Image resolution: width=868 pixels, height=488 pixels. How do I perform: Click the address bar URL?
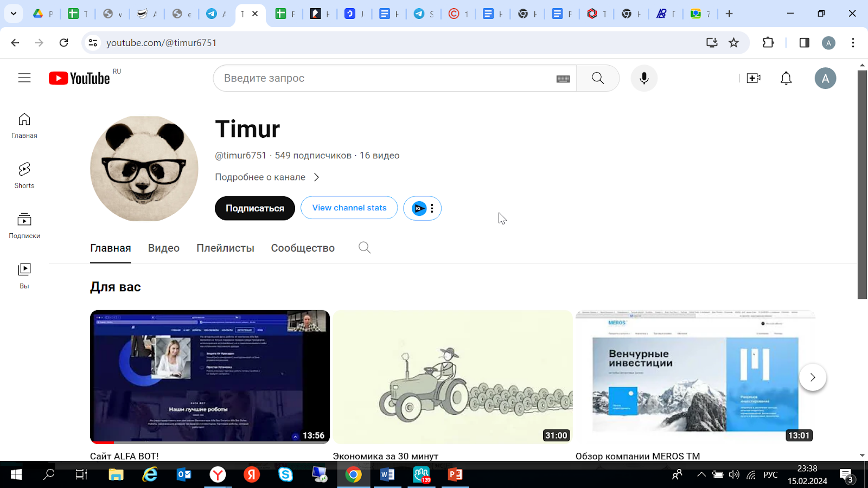coord(162,43)
